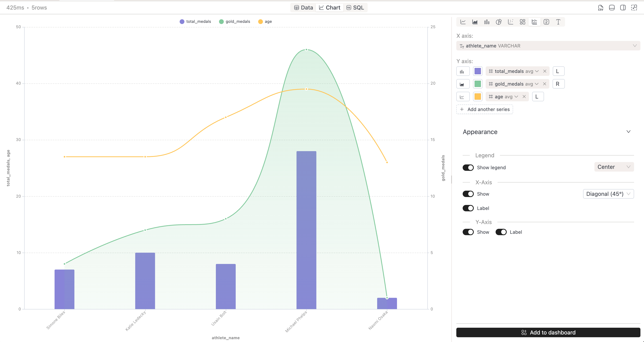Switch to the bar chart type icon
Screen dimensions: 644x342
pos(487,22)
